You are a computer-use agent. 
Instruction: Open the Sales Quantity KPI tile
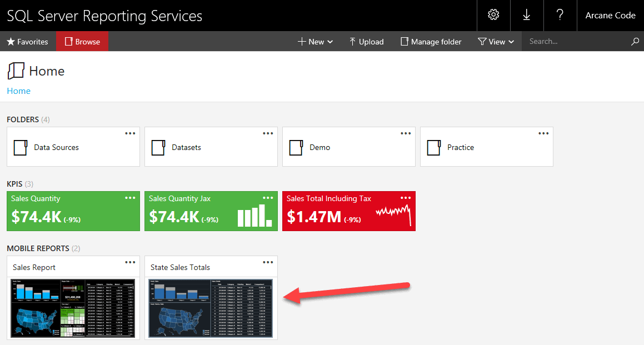[73, 211]
